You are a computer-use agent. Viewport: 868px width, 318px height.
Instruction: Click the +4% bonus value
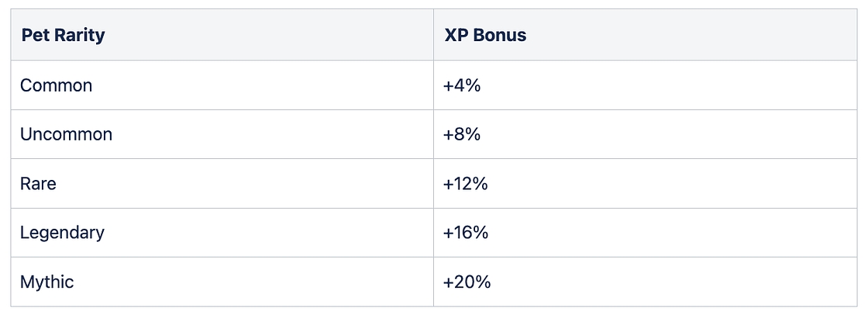click(462, 85)
